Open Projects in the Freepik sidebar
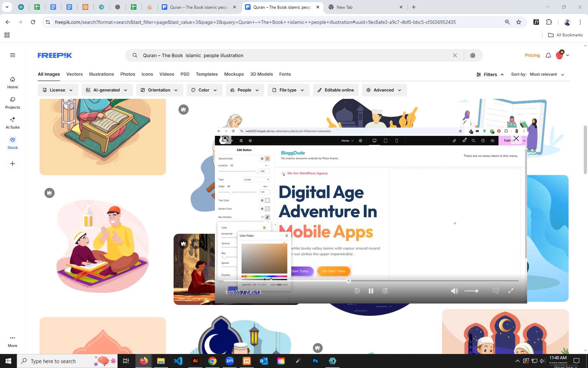The width and height of the screenshot is (588, 368). [13, 103]
